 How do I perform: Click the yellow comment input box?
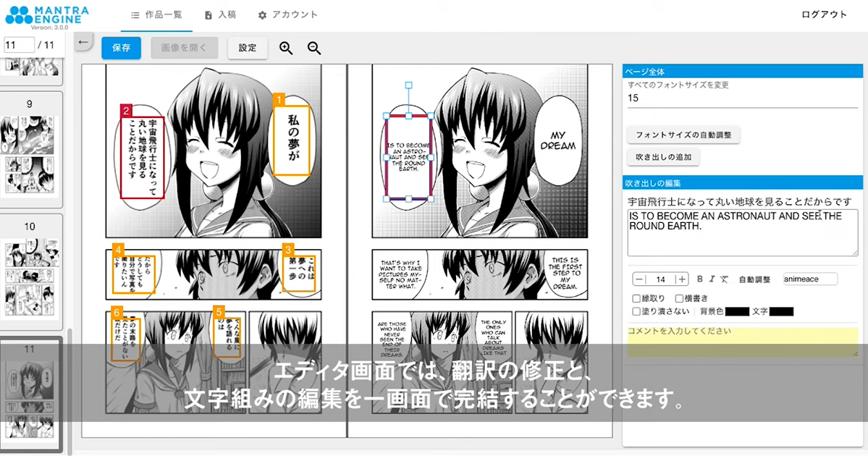tap(742, 341)
